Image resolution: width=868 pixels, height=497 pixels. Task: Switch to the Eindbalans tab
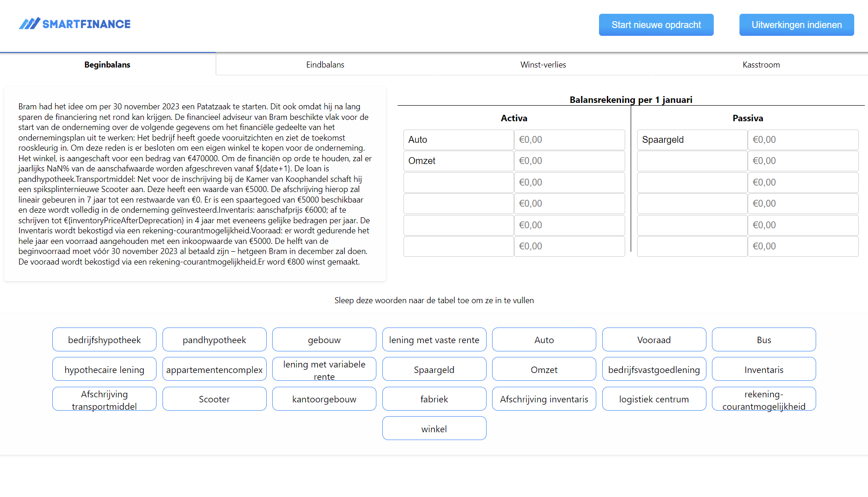coord(325,64)
